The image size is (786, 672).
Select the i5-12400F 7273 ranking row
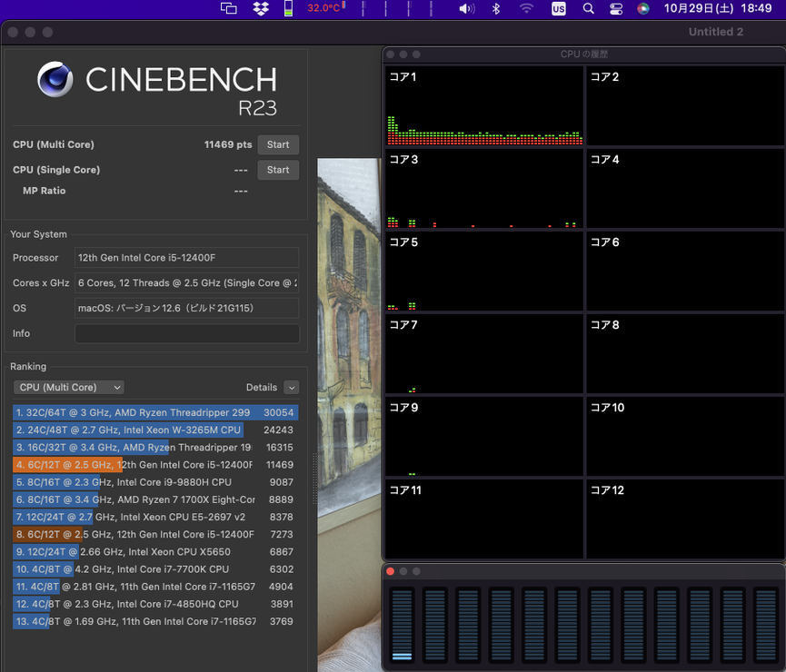coord(155,534)
